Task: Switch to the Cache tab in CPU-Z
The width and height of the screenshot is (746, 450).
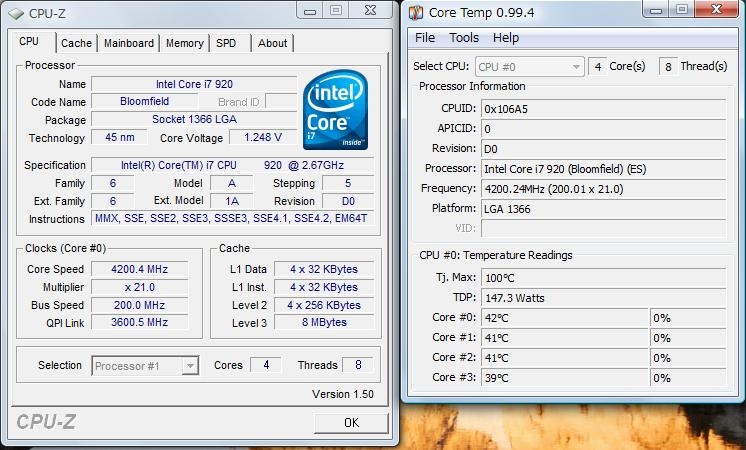Action: (x=76, y=43)
